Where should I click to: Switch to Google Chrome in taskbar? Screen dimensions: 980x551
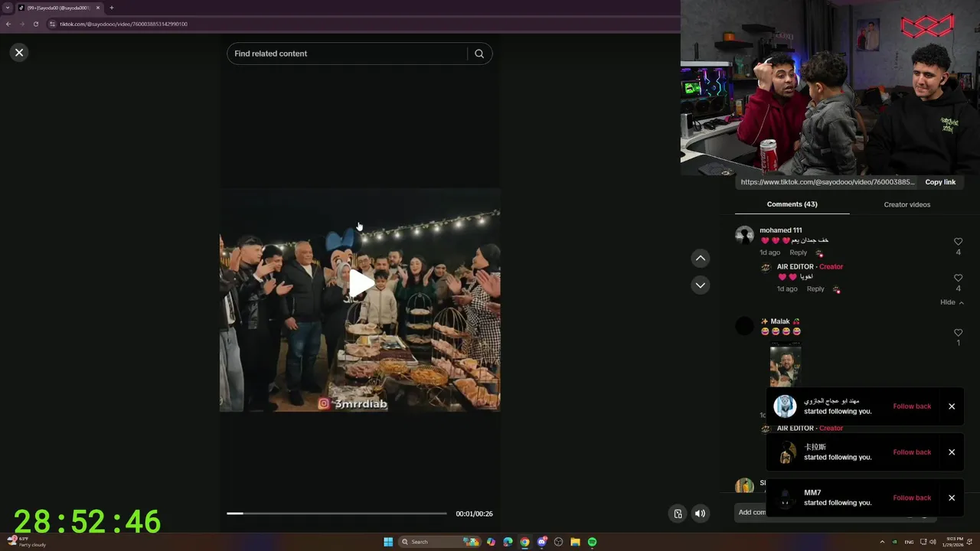(524, 542)
